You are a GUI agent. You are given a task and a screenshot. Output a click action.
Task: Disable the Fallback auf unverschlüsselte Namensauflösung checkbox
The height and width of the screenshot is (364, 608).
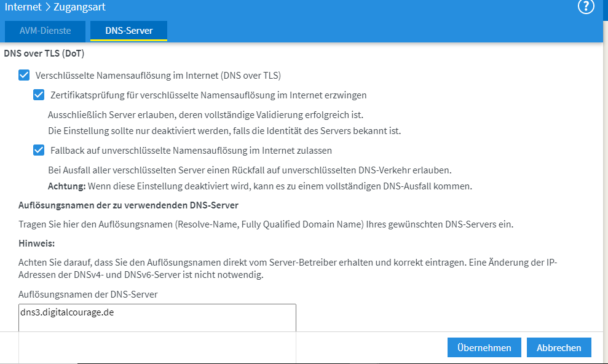point(39,151)
